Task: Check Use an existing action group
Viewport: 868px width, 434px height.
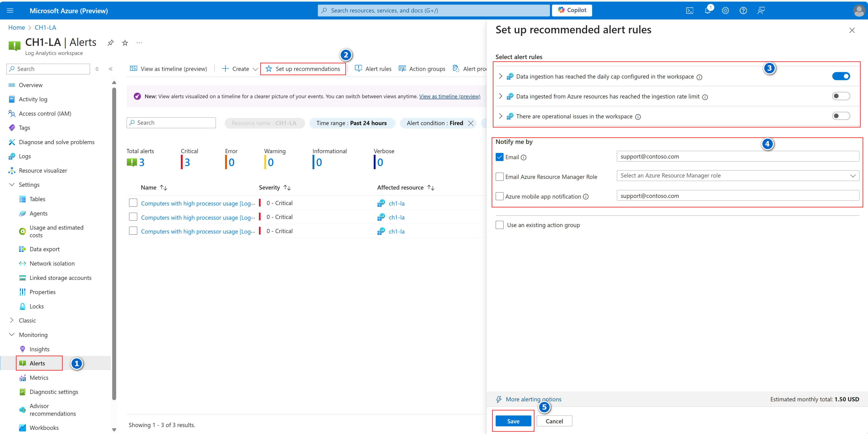Action: click(x=499, y=225)
